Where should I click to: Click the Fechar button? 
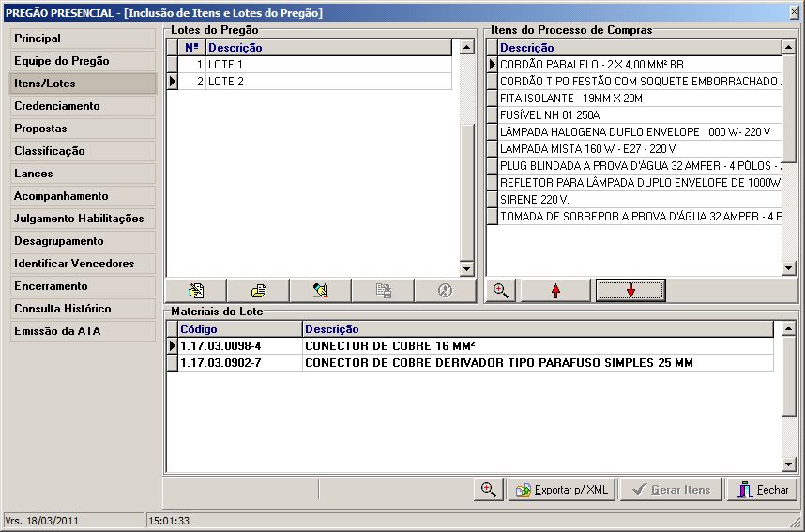pyautogui.click(x=763, y=490)
